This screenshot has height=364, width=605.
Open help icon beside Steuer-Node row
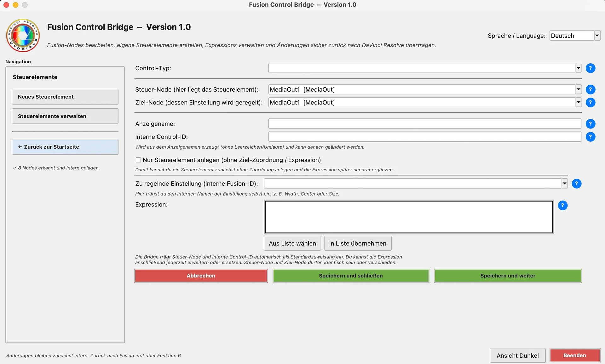point(590,89)
